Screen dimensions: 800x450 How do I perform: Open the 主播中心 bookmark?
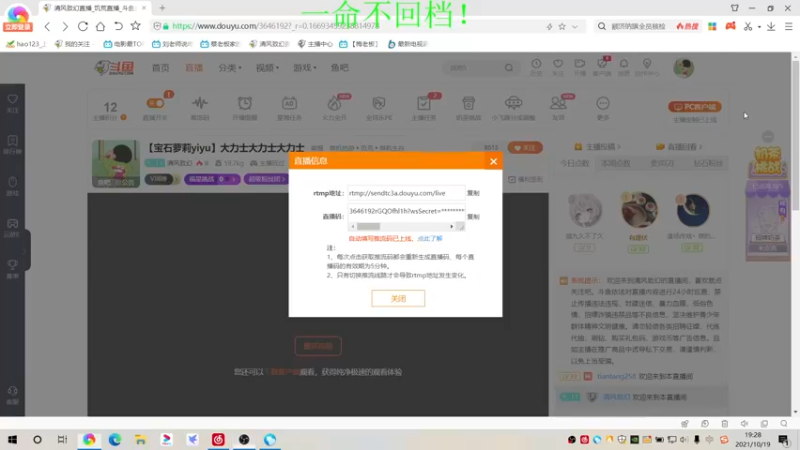pyautogui.click(x=315, y=44)
